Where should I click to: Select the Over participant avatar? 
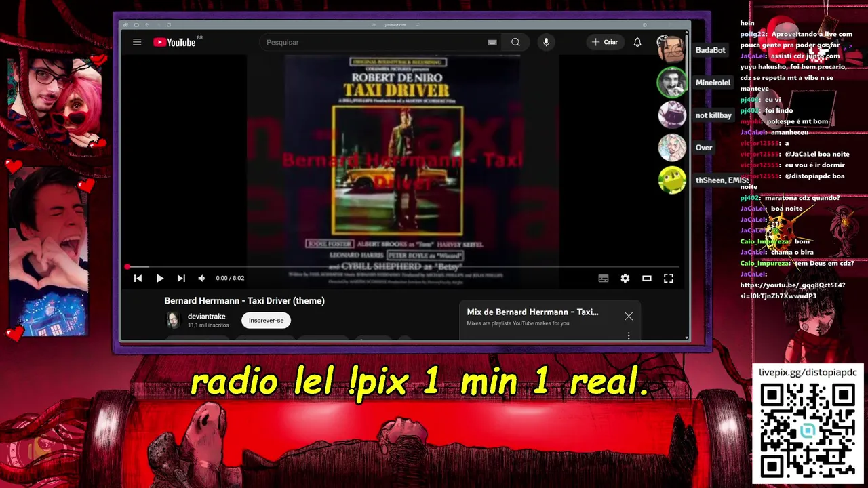tap(672, 147)
